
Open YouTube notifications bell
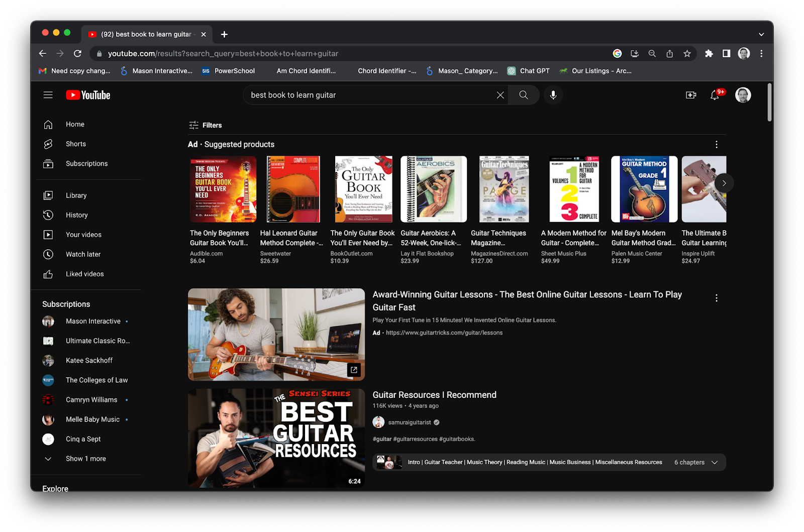tap(715, 95)
